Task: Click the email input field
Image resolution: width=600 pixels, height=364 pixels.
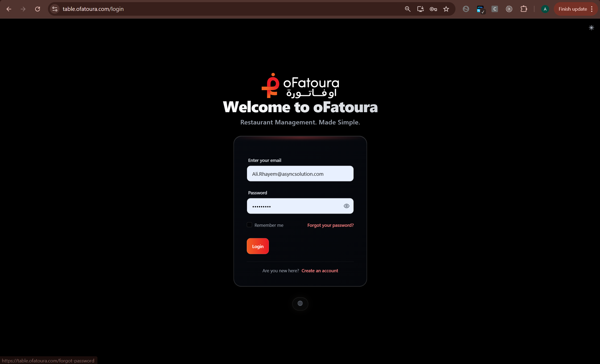Action: [300, 174]
